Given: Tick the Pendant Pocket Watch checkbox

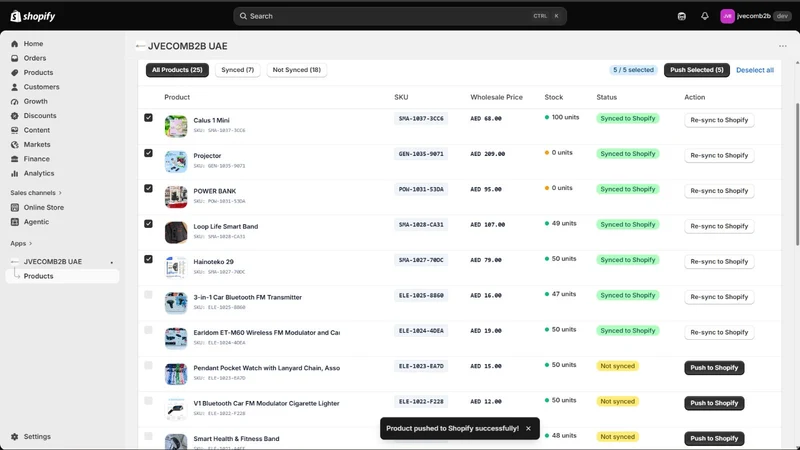Looking at the screenshot, I should tap(148, 365).
